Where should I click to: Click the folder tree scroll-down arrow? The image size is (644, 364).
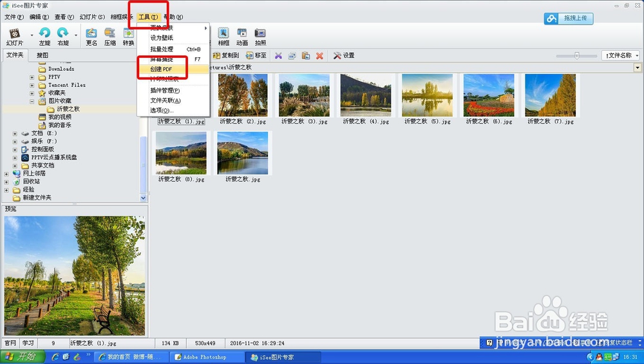click(x=144, y=198)
